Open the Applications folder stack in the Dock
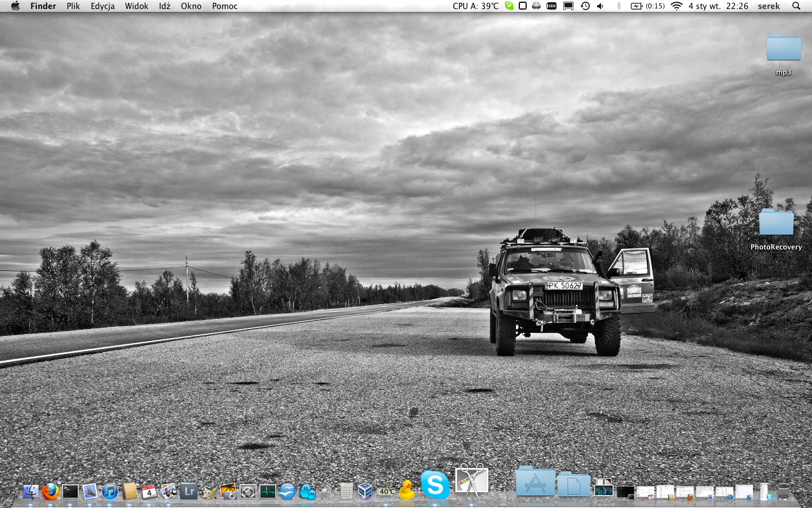Image resolution: width=812 pixels, height=508 pixels. [535, 481]
